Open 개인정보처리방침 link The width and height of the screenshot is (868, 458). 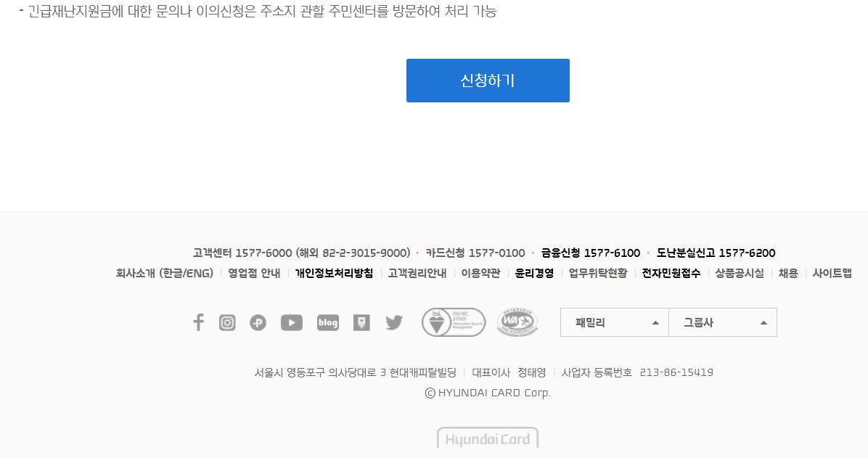pos(334,273)
